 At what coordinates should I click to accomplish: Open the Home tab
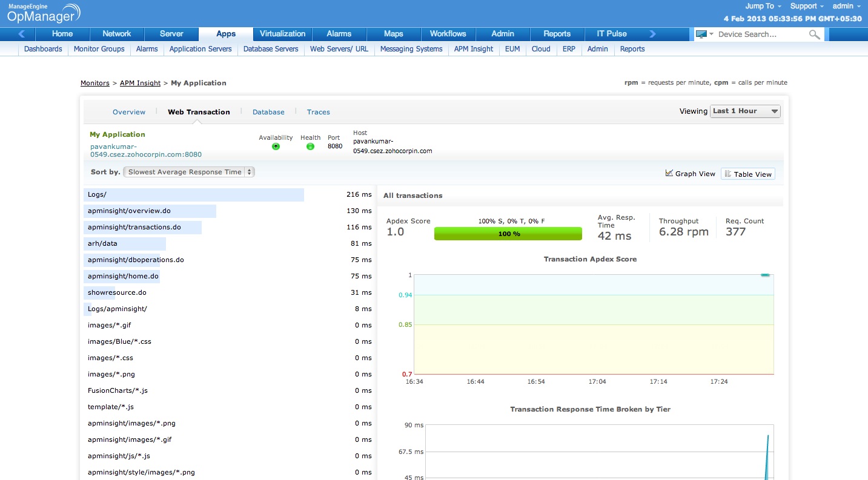tap(62, 34)
